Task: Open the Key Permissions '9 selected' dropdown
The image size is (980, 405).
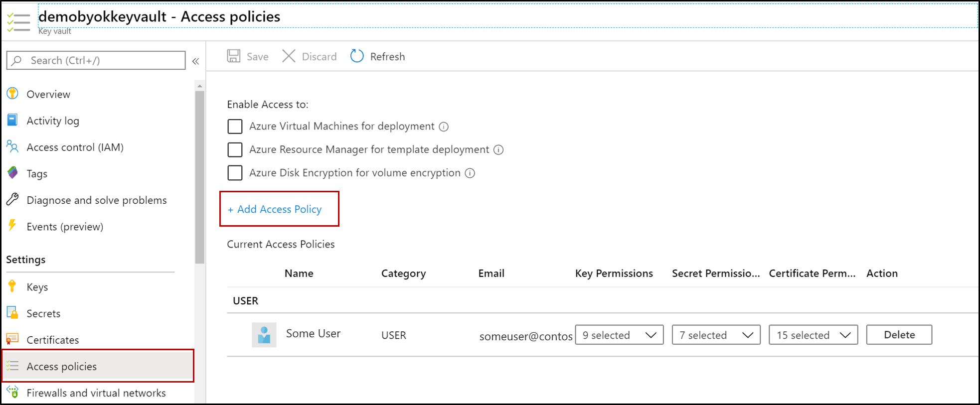Action: (619, 335)
